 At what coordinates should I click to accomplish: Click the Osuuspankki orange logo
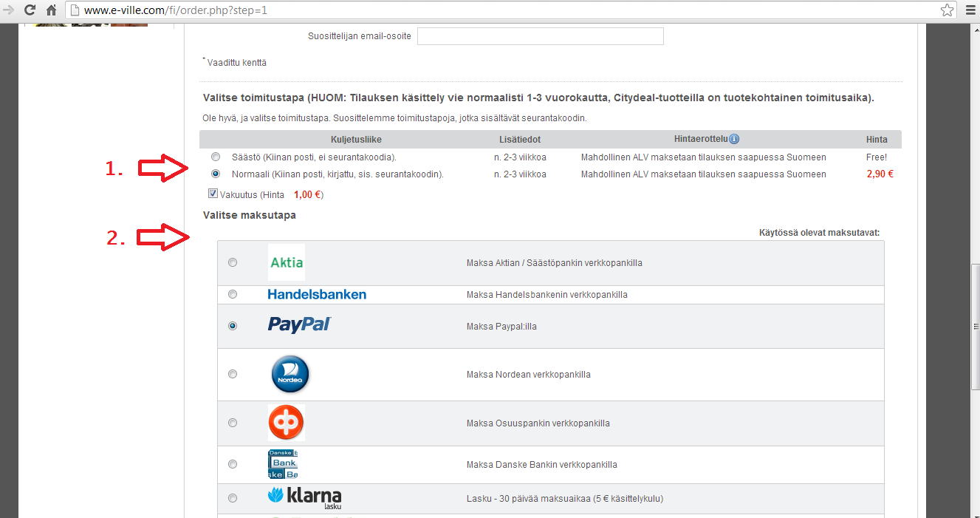click(x=286, y=423)
